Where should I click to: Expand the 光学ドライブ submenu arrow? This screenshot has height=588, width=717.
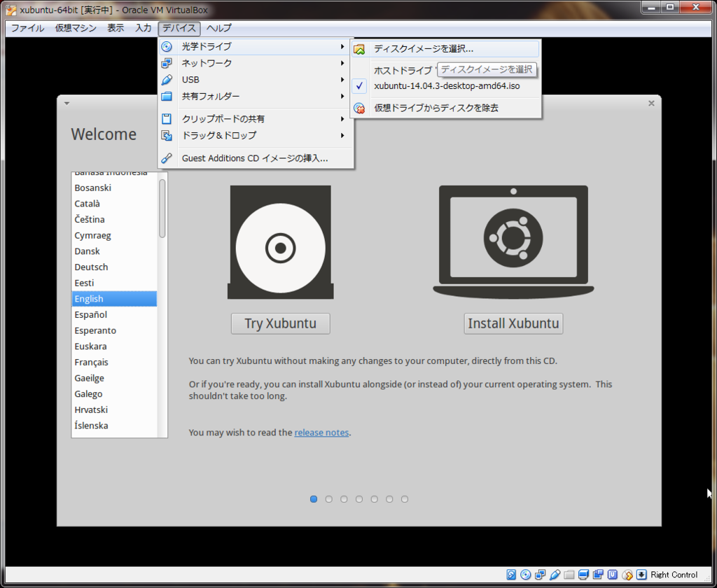tap(342, 47)
